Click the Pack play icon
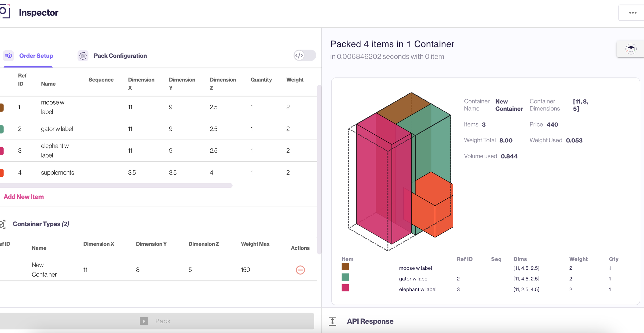Image resolution: width=644 pixels, height=333 pixels. pyautogui.click(x=144, y=321)
